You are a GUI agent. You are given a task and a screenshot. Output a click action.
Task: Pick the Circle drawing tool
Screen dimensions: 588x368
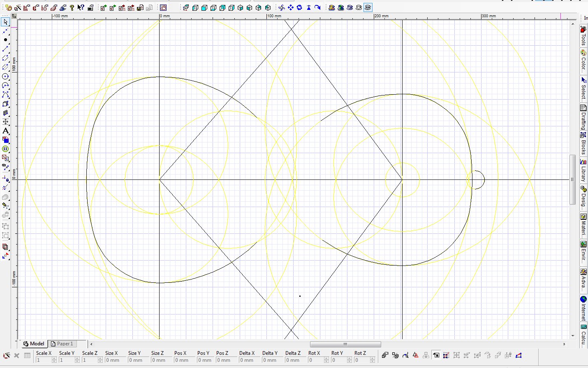5,77
